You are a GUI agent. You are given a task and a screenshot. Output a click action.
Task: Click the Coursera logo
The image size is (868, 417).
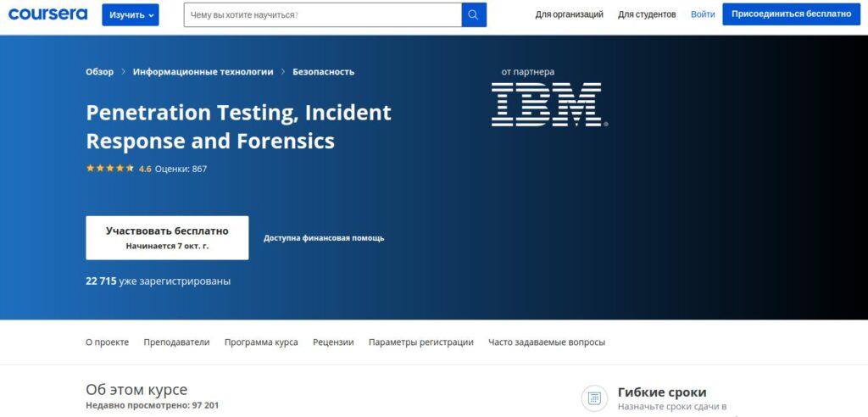47,14
